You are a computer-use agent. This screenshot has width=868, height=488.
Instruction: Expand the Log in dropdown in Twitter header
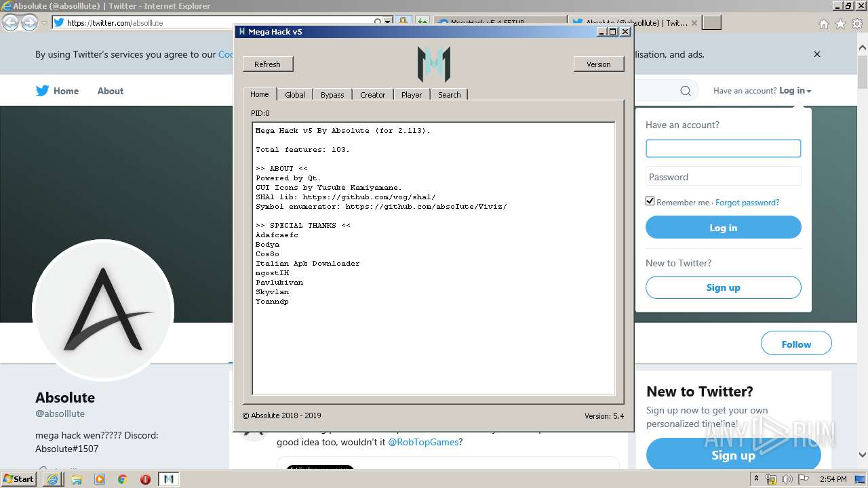pos(795,91)
